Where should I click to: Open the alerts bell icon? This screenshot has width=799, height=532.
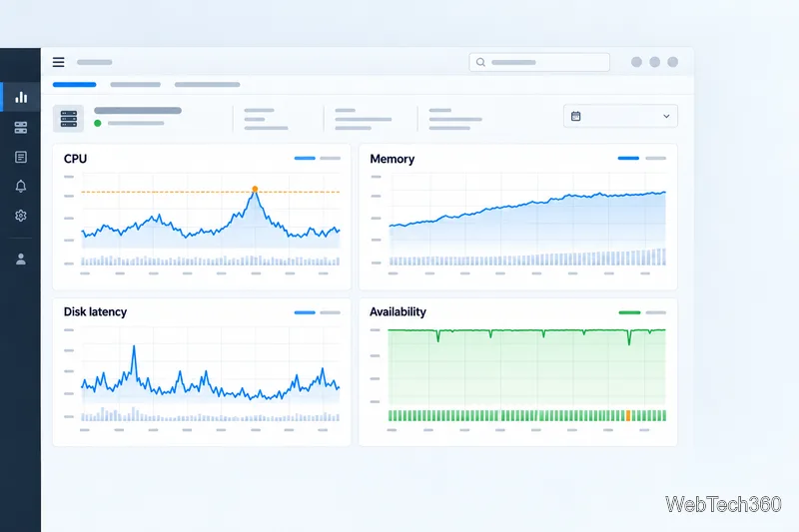(21, 186)
